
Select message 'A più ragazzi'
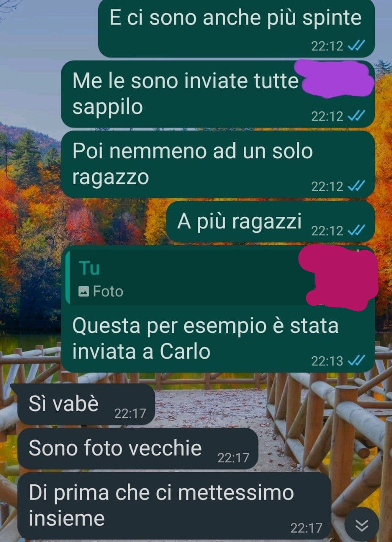tap(270, 221)
